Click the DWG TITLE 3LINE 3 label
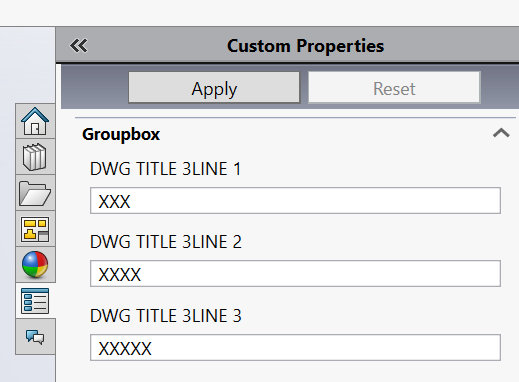Viewport: 519px width, 382px height. 166,316
